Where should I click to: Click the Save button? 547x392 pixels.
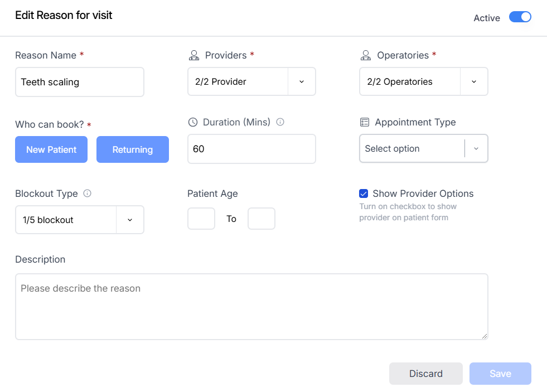(x=500, y=374)
